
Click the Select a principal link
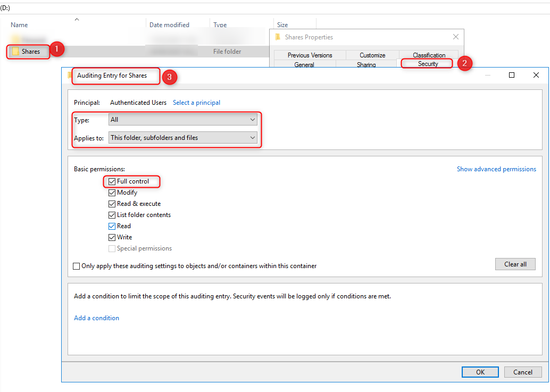point(196,102)
